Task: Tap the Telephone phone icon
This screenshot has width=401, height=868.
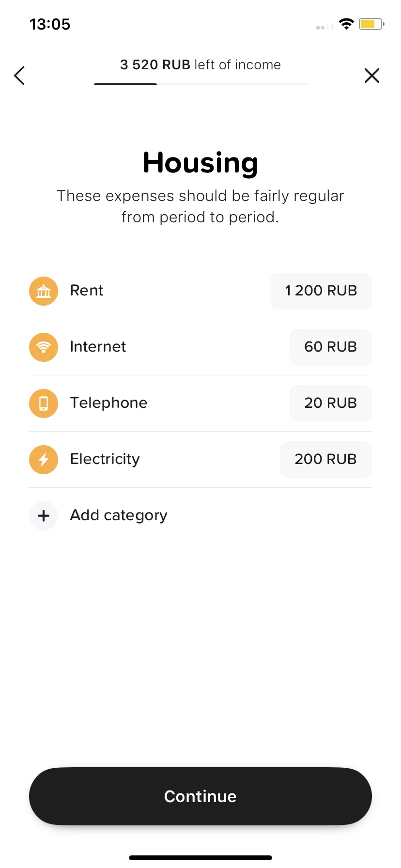Action: pos(44,403)
